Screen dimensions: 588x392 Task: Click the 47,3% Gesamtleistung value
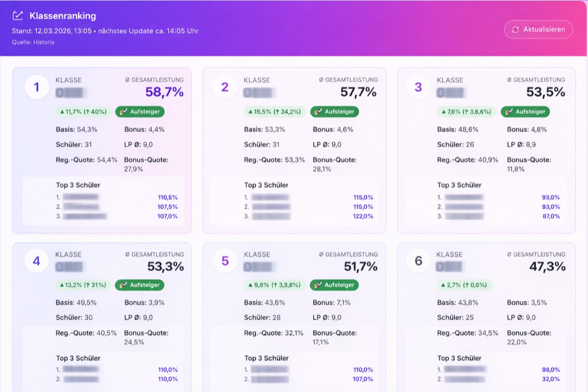tap(547, 266)
